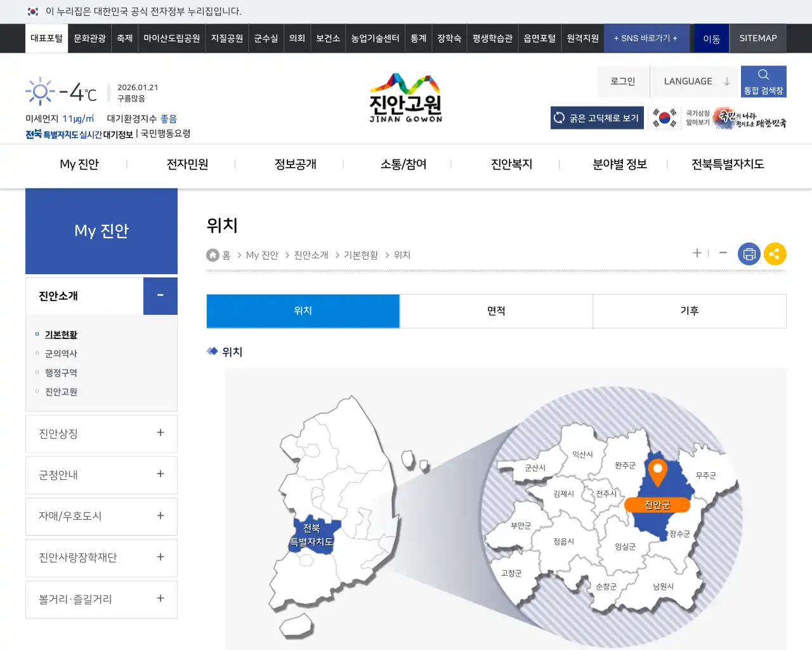Click the Korean flag national symbols icon
This screenshot has width=812, height=650.
tap(664, 117)
